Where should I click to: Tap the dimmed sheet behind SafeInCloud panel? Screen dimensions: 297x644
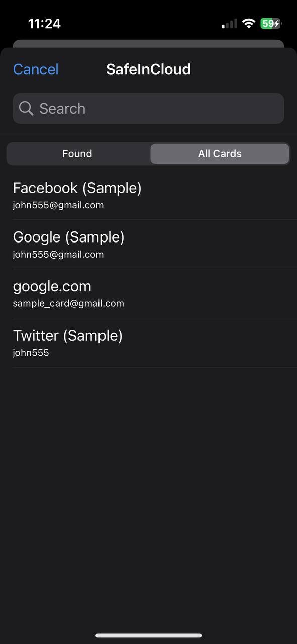[148, 44]
